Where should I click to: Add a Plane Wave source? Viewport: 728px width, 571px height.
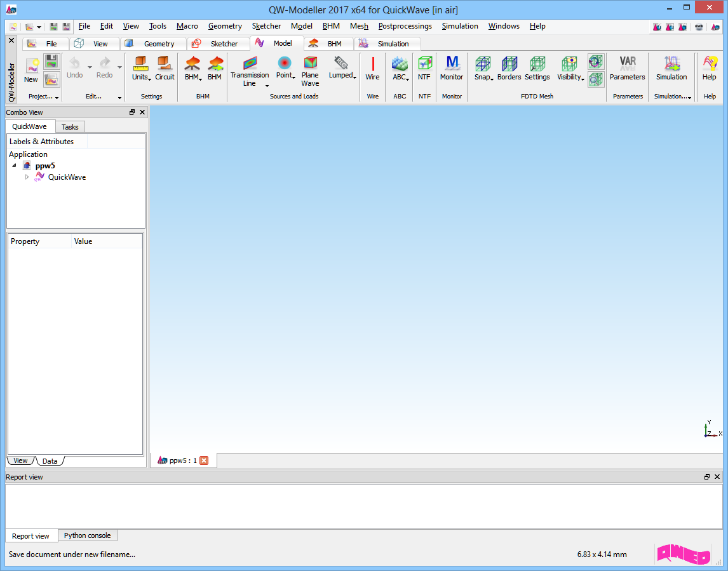pyautogui.click(x=310, y=71)
